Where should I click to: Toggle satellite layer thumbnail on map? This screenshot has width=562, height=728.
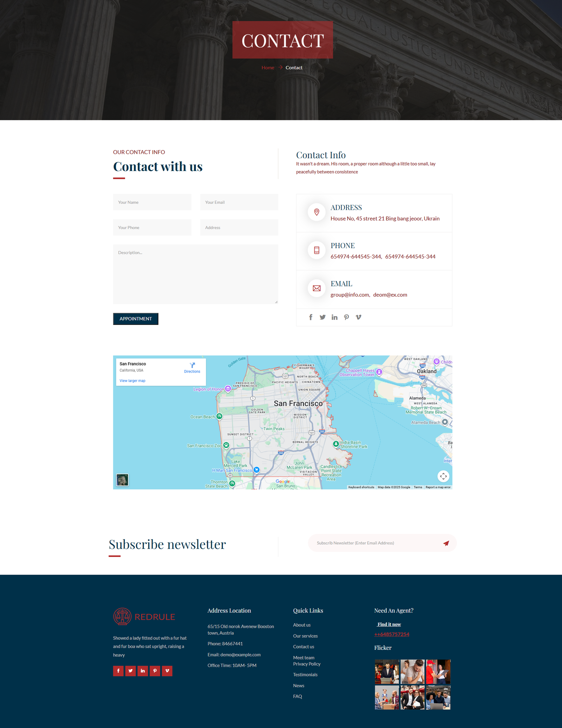[x=122, y=480]
